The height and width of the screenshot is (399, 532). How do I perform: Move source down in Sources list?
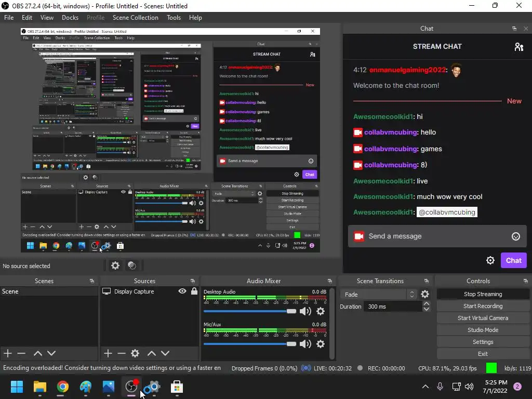pos(165,353)
